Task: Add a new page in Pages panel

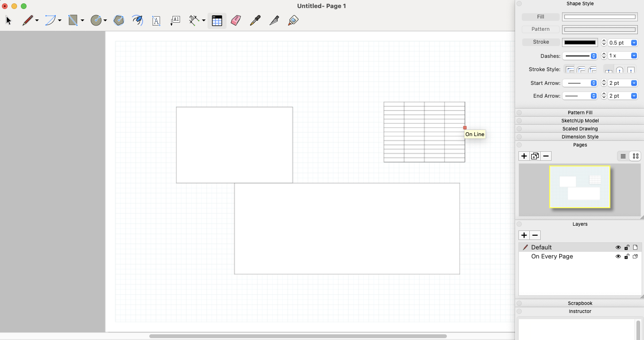Action: [x=524, y=156]
